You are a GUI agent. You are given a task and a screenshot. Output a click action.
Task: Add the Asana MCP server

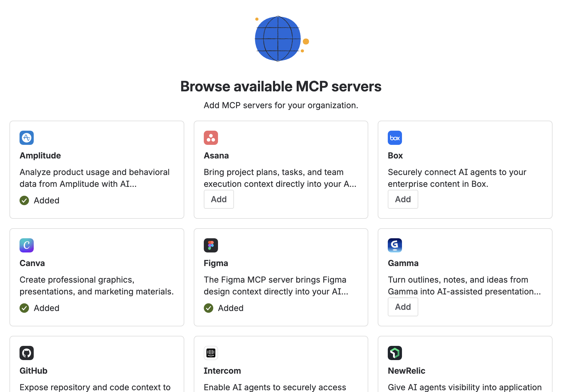point(219,199)
